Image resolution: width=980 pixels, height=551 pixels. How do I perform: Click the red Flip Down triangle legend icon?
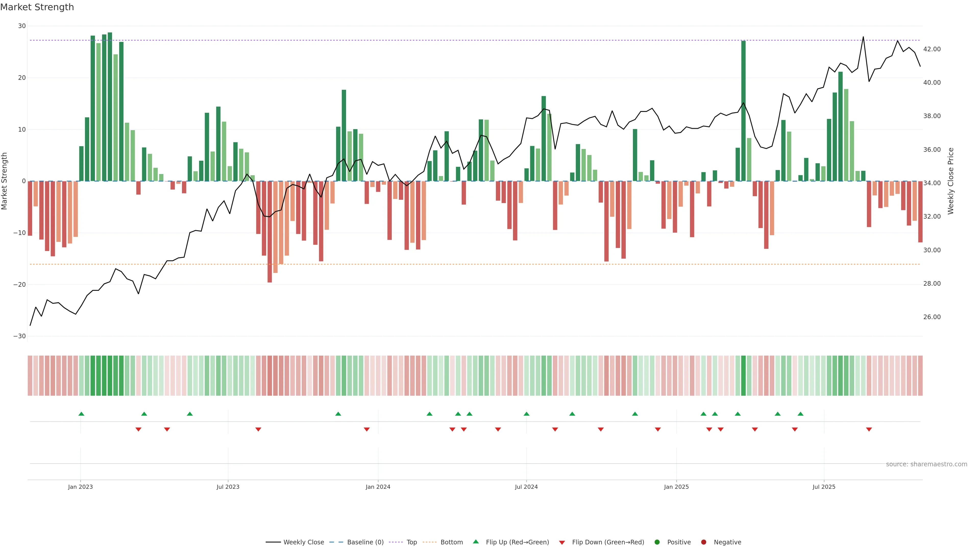(562, 542)
